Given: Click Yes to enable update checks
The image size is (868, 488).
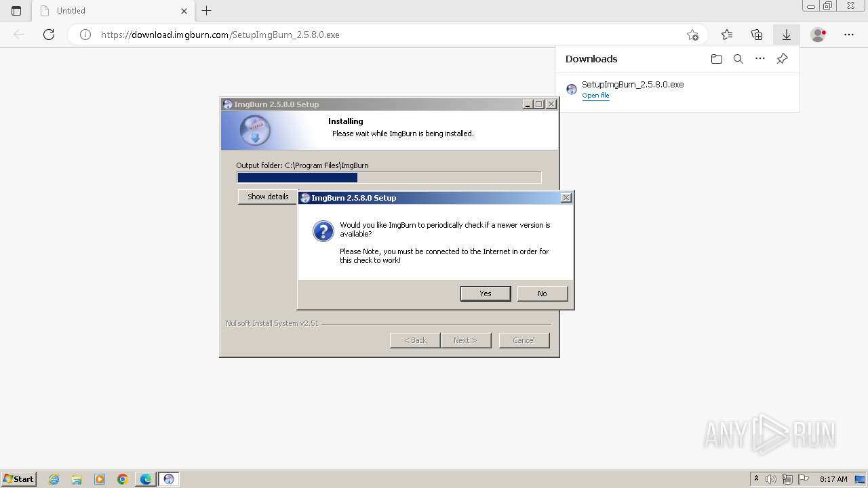Looking at the screenshot, I should 486,293.
